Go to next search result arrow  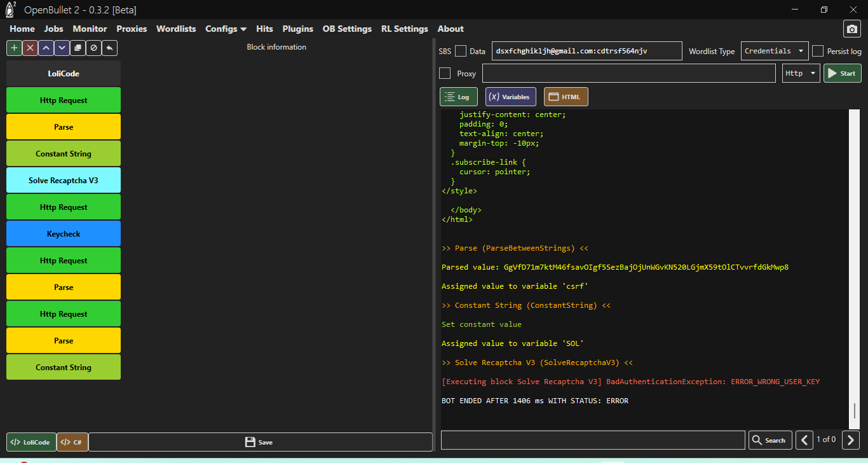pyautogui.click(x=851, y=439)
